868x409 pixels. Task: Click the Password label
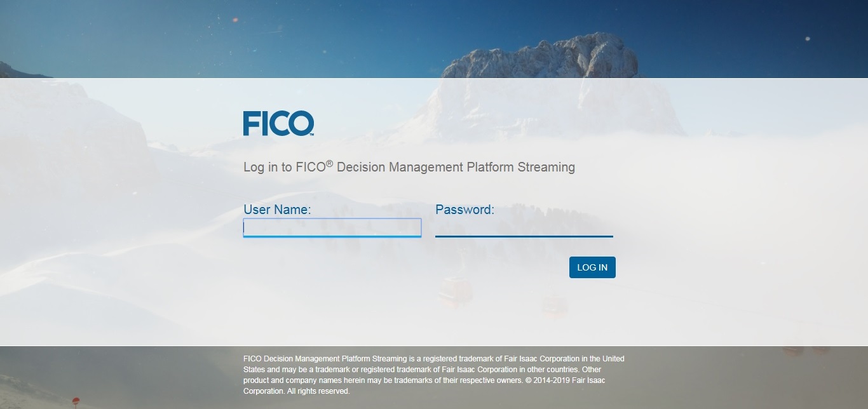point(464,209)
